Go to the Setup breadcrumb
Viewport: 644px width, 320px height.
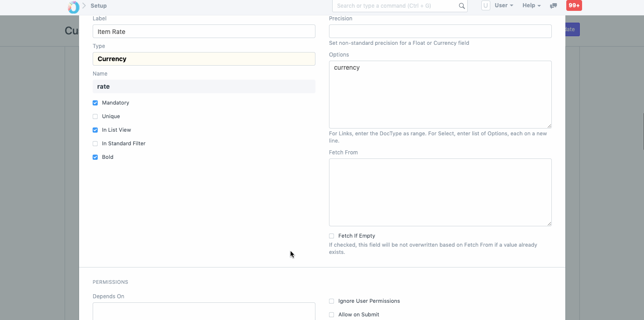[x=99, y=6]
